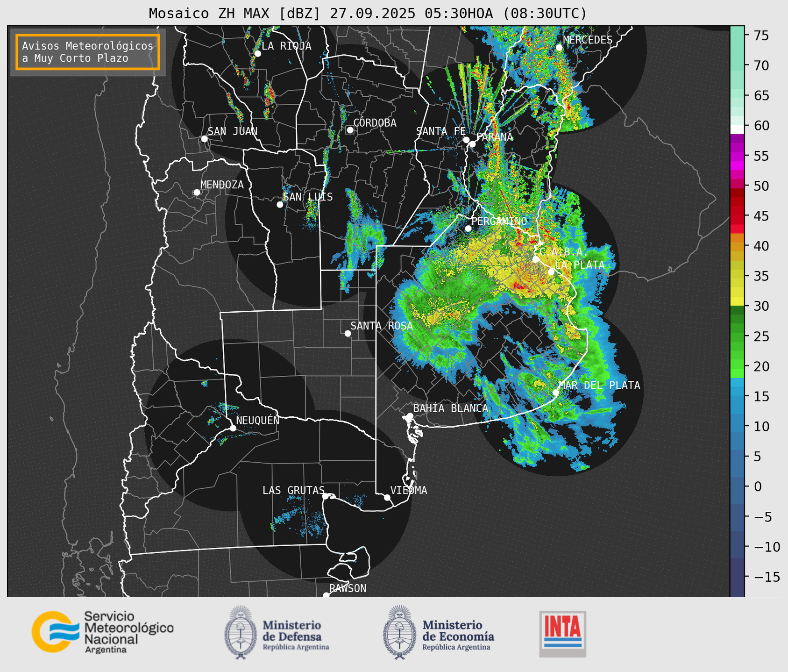Click the Ministerio de Defensa logo

click(277, 632)
